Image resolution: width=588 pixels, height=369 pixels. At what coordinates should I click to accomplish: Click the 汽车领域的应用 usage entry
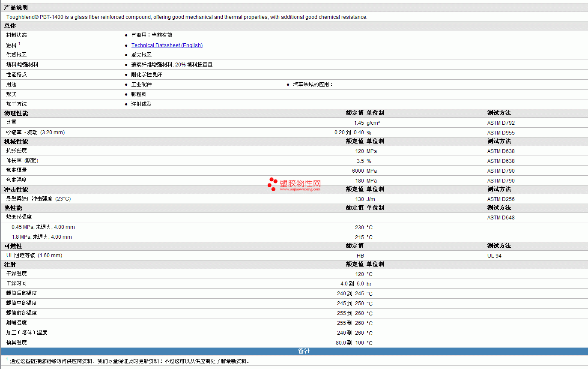(313, 84)
